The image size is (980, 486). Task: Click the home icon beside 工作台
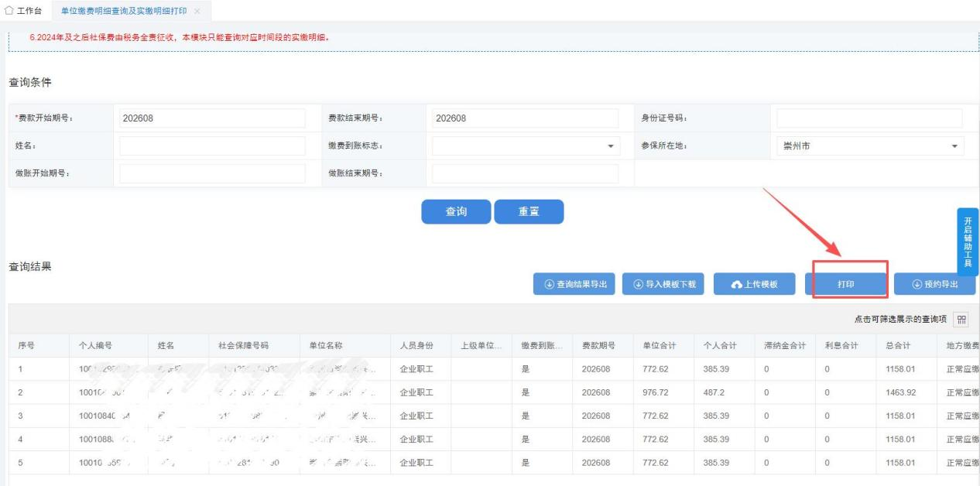click(x=9, y=11)
